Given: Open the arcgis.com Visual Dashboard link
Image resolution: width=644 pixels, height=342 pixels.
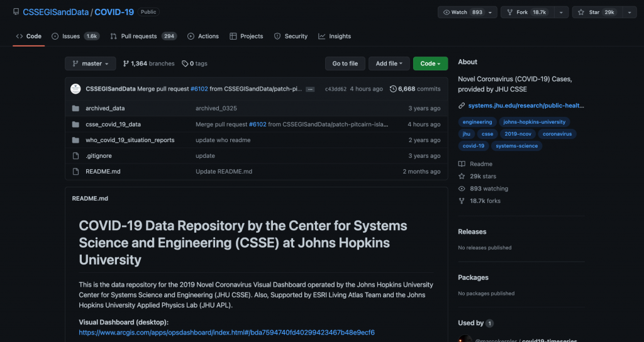Looking at the screenshot, I should [x=226, y=333].
